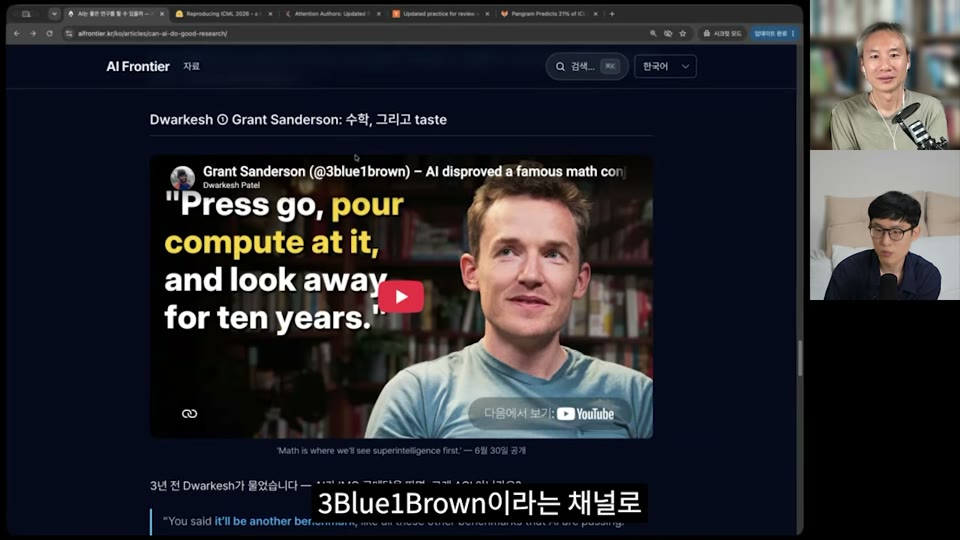960x540 pixels.
Task: Close the Pangram Predicts tab
Action: pyautogui.click(x=595, y=13)
